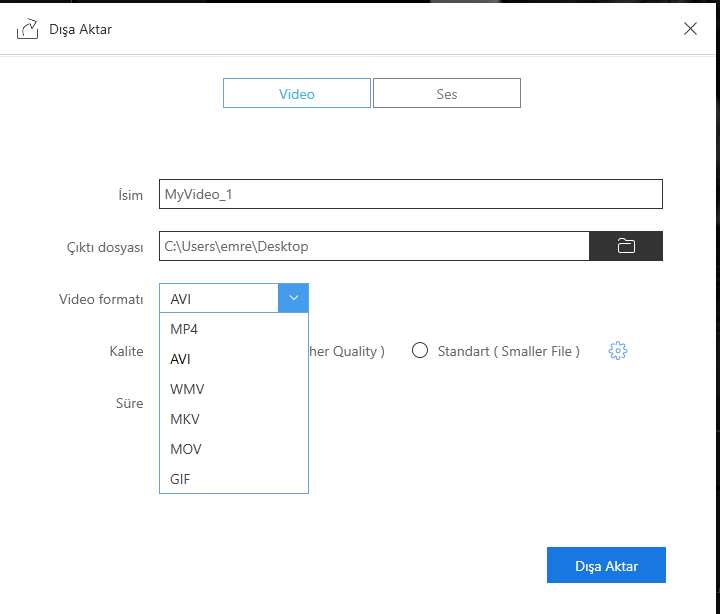Click the Standart (Smaller File) label text
This screenshot has width=720, height=614.
click(x=508, y=351)
